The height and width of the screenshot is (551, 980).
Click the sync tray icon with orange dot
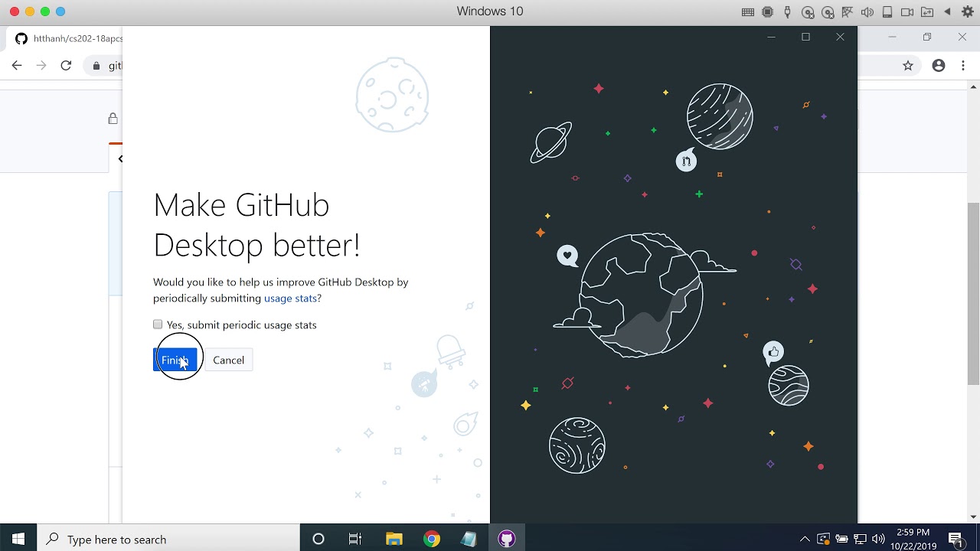pyautogui.click(x=824, y=539)
